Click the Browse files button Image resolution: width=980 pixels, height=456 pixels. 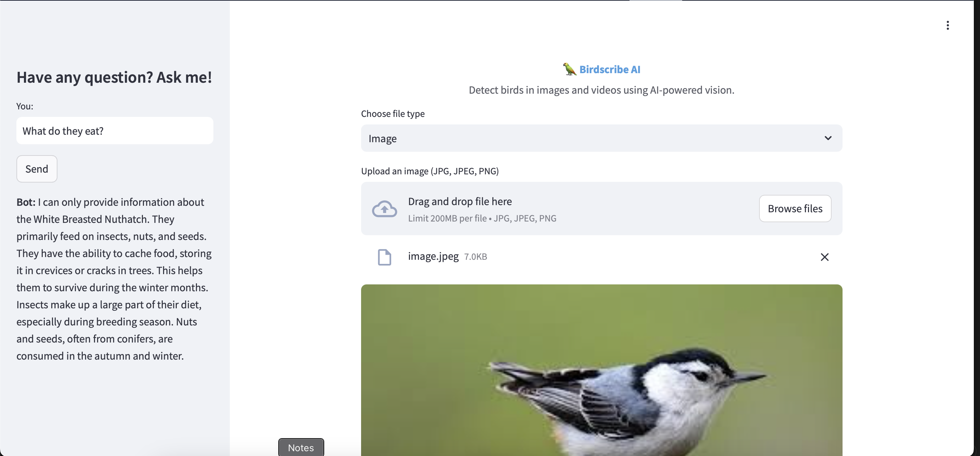pos(795,209)
